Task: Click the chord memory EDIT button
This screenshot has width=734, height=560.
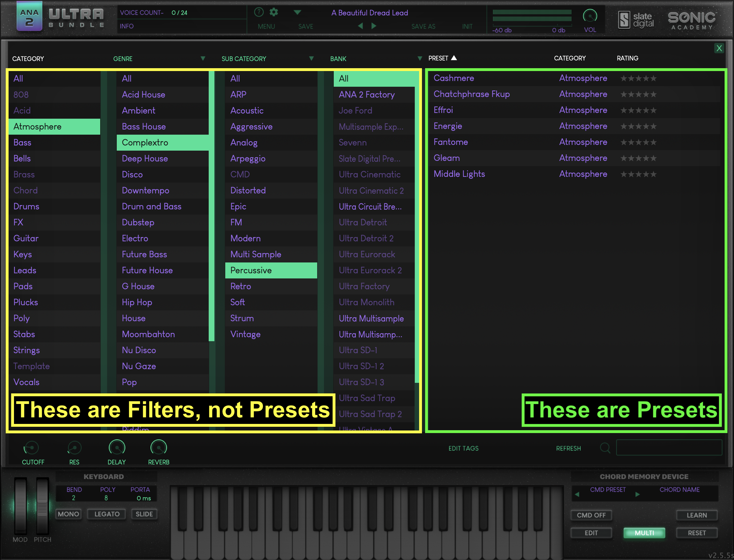Action: click(x=591, y=533)
